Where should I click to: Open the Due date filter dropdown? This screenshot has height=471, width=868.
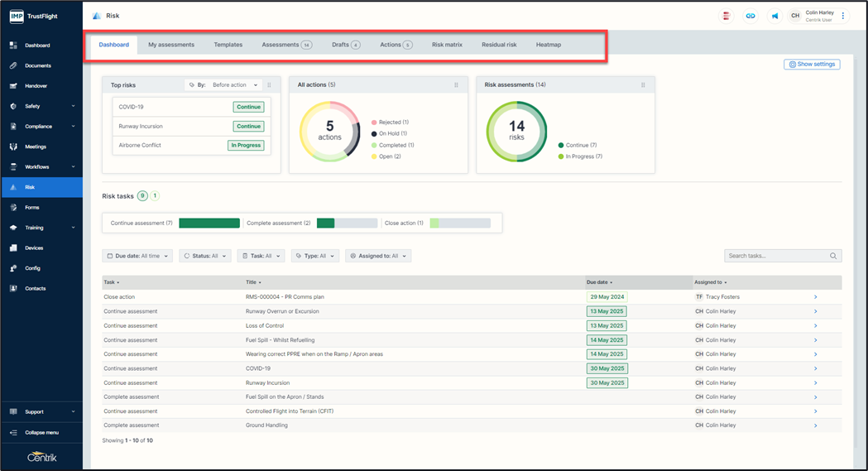point(137,257)
